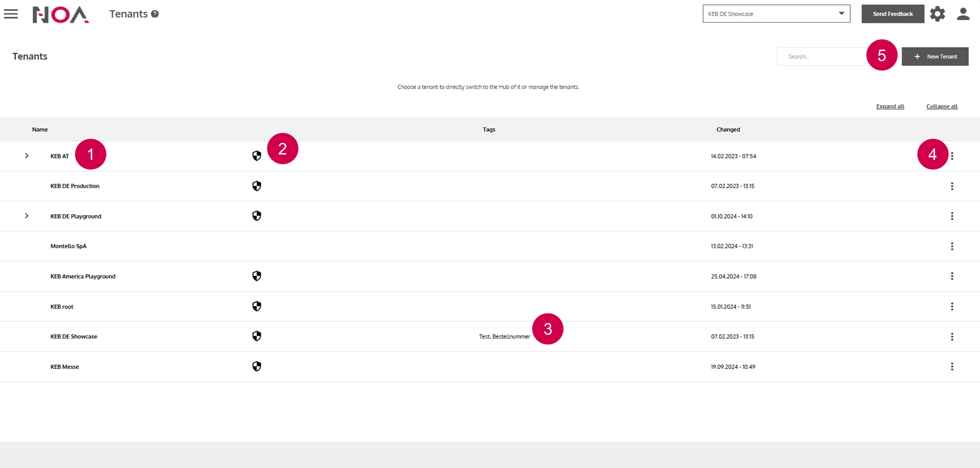Viewport: 980px width, 468px height.
Task: Click the Expand all link
Action: [x=890, y=106]
